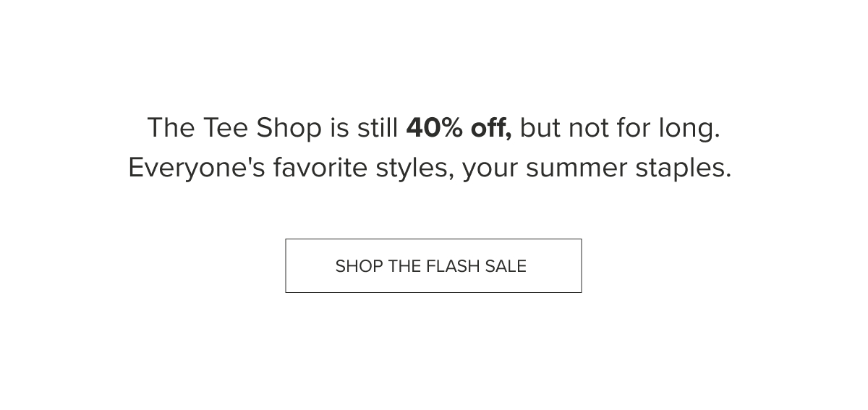Click the word "favorite" in the tagline

(320, 168)
